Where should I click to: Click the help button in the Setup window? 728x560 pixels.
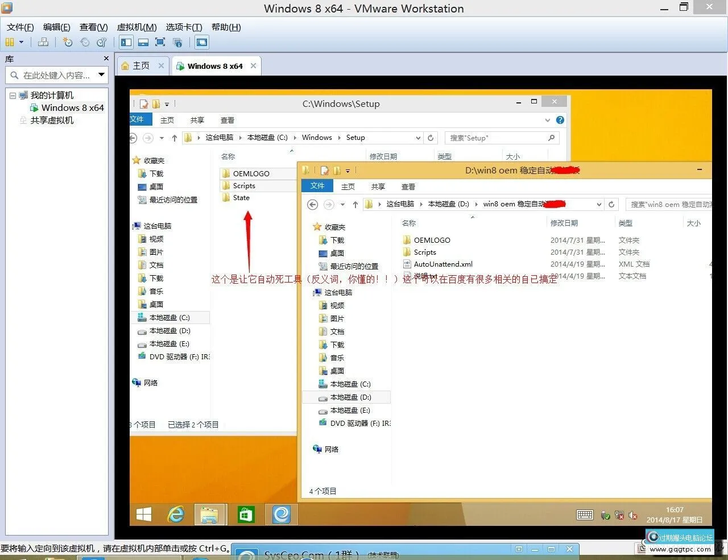(x=560, y=120)
